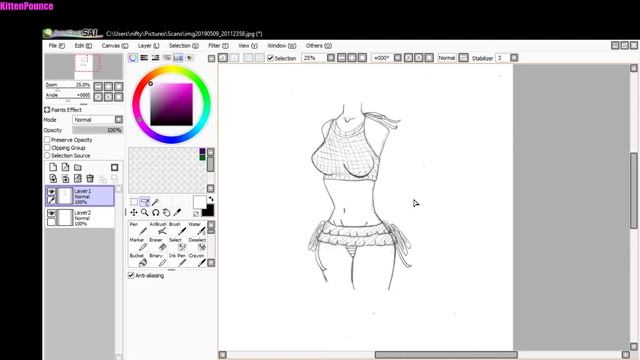
Task: Select the Crayon tool
Action: point(197,260)
